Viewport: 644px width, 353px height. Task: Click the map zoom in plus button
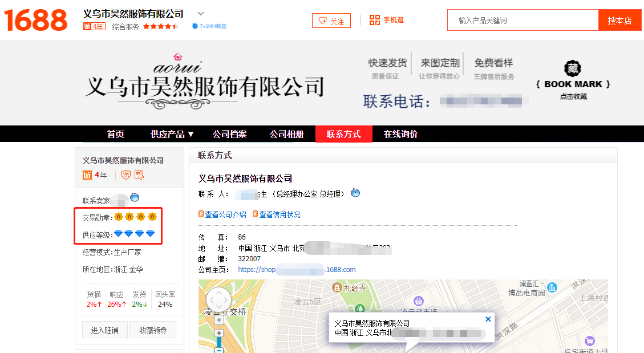click(x=219, y=333)
